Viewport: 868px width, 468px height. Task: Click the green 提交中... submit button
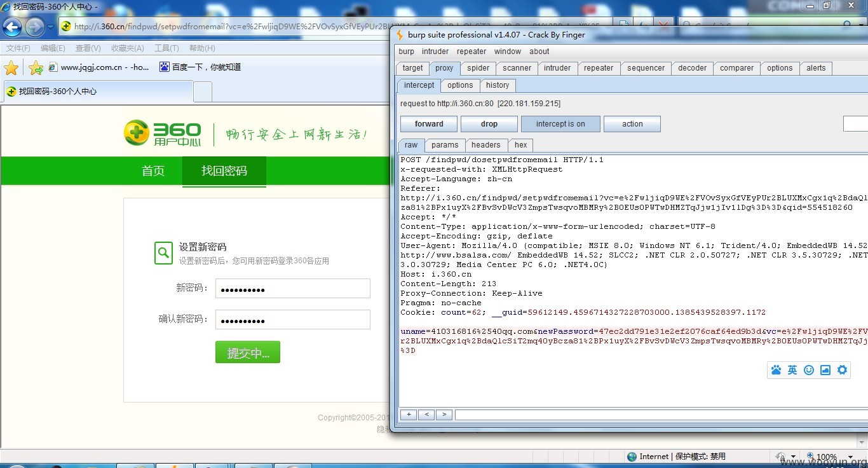248,352
